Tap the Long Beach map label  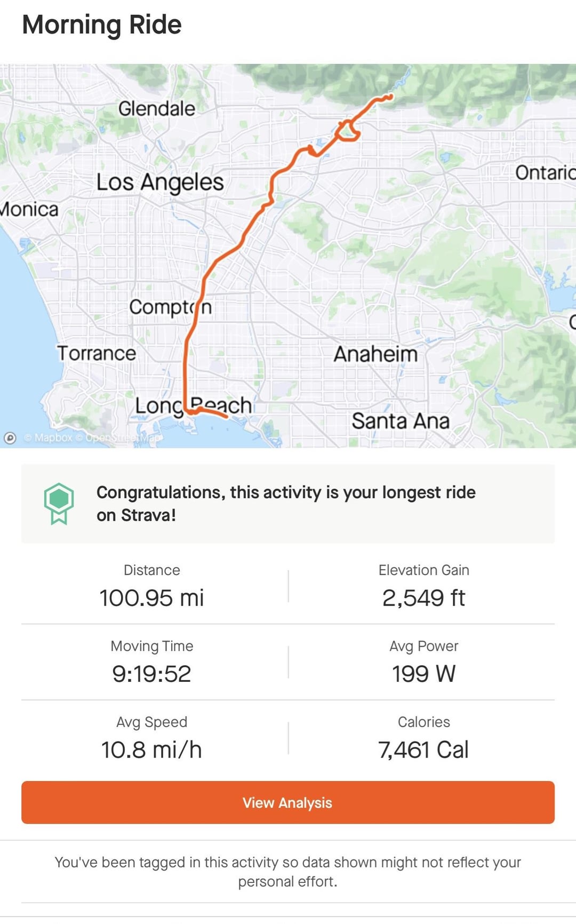tap(194, 405)
